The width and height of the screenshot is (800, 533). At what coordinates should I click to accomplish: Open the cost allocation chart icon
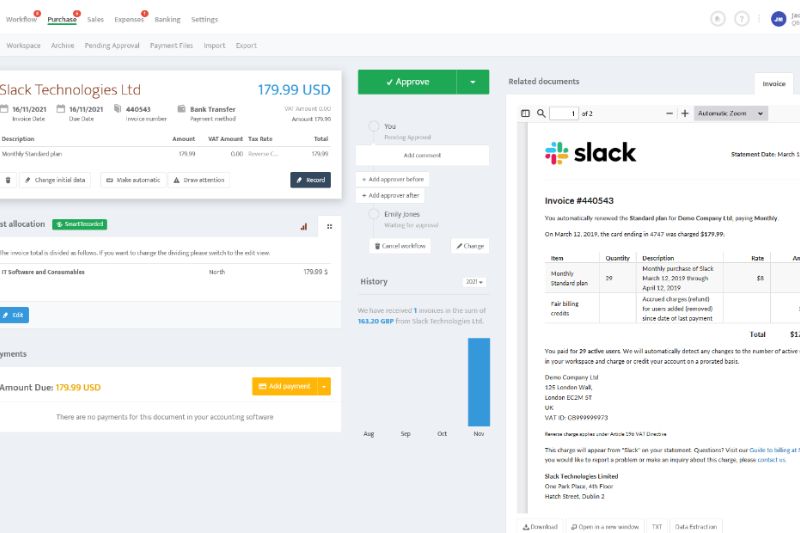coord(304,226)
